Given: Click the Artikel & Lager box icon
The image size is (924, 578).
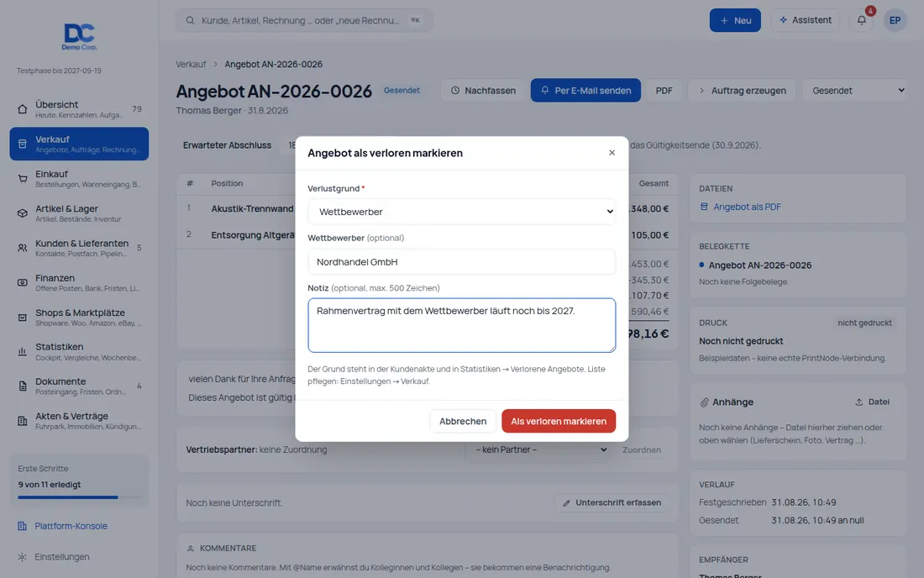Looking at the screenshot, I should [23, 213].
